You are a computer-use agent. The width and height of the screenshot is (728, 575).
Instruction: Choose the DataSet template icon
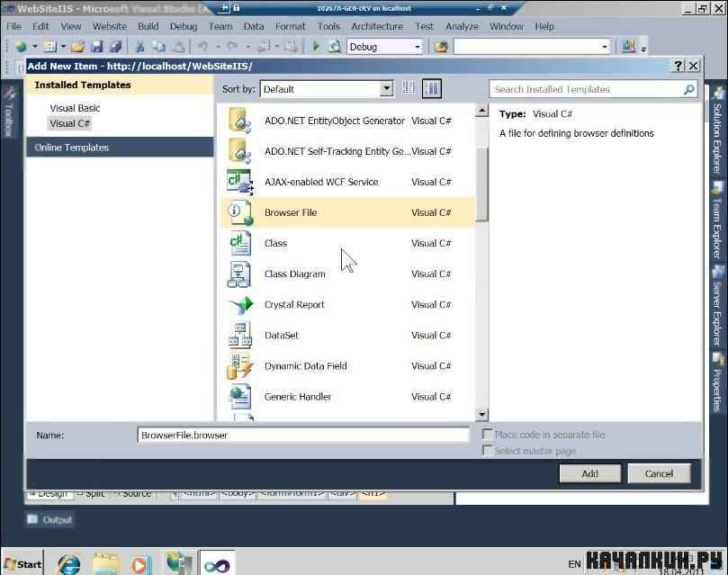239,335
